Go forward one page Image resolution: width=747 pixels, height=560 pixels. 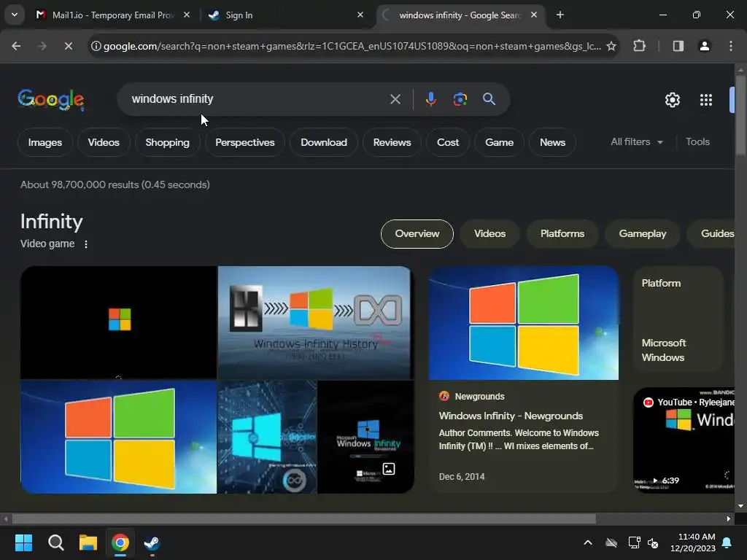coord(42,46)
